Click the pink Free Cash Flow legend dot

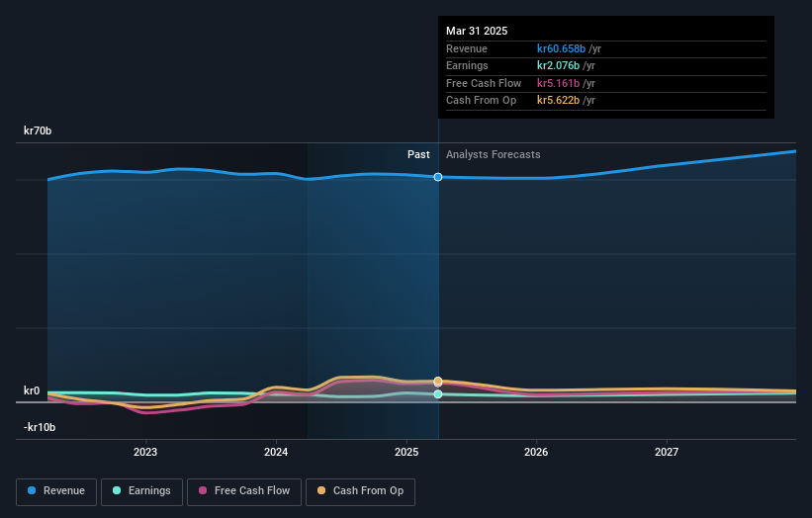click(x=203, y=490)
